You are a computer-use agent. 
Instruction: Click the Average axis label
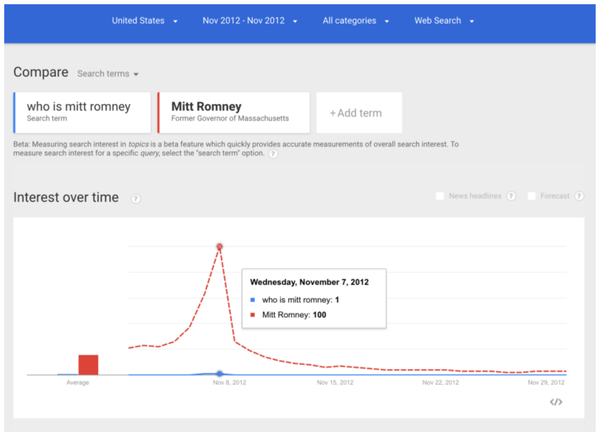[78, 383]
